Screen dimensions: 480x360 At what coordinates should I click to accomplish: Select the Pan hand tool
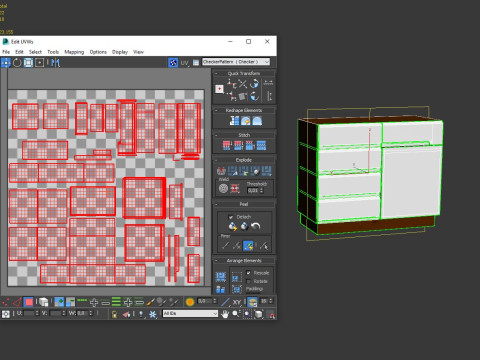225,314
